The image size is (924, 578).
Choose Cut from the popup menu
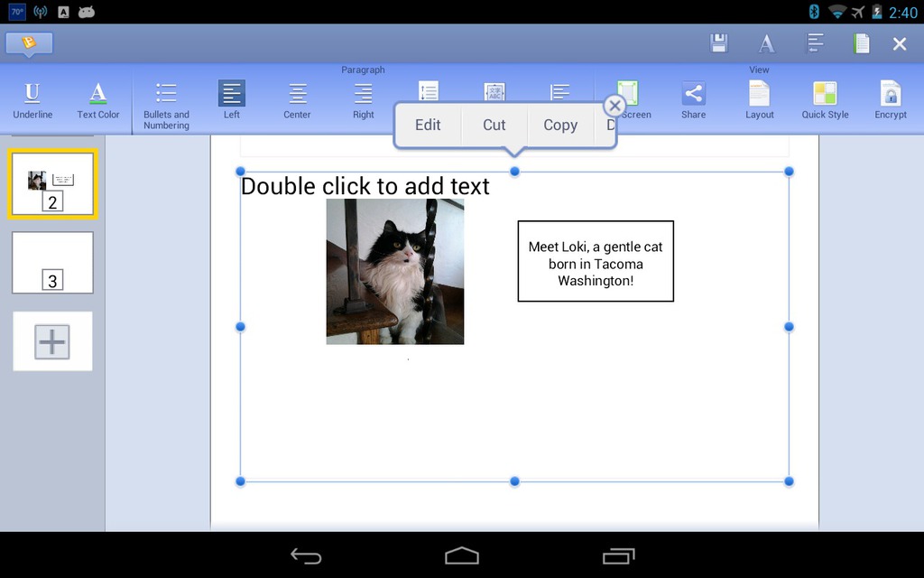(x=494, y=125)
